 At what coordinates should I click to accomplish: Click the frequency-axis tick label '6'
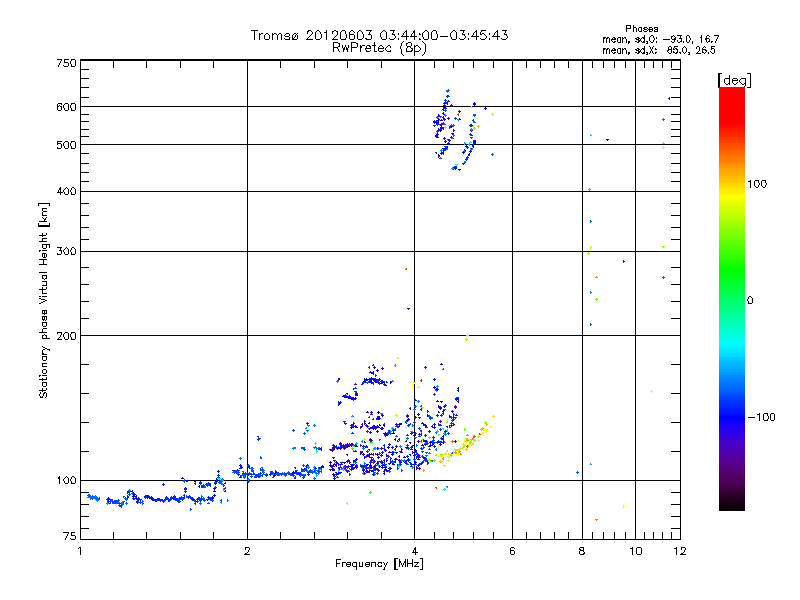point(512,551)
